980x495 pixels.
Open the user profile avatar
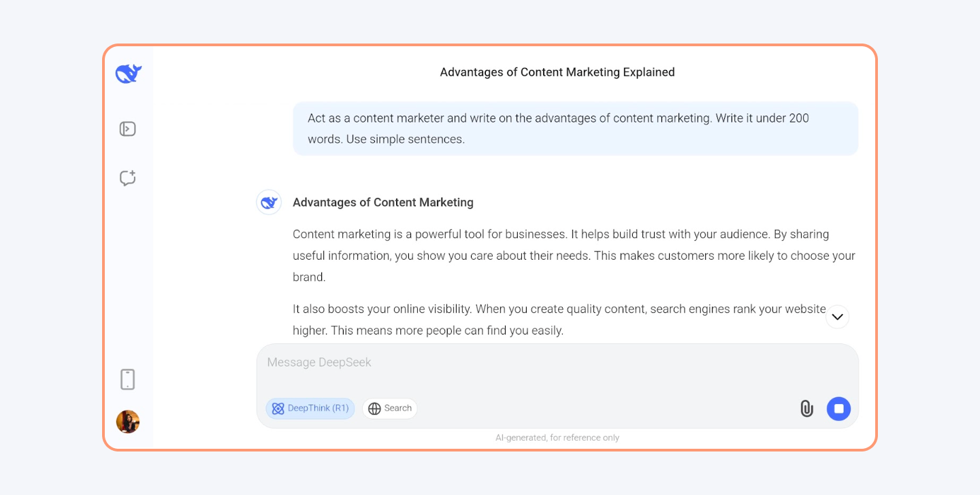[x=128, y=422]
